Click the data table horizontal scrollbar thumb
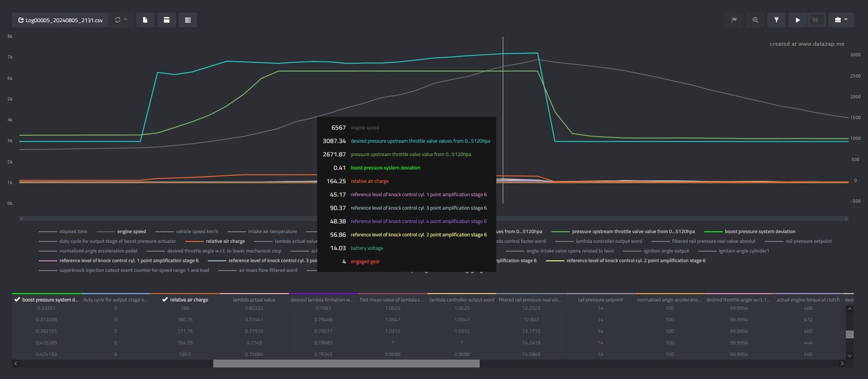Image resolution: width=868 pixels, height=379 pixels. pos(346,364)
